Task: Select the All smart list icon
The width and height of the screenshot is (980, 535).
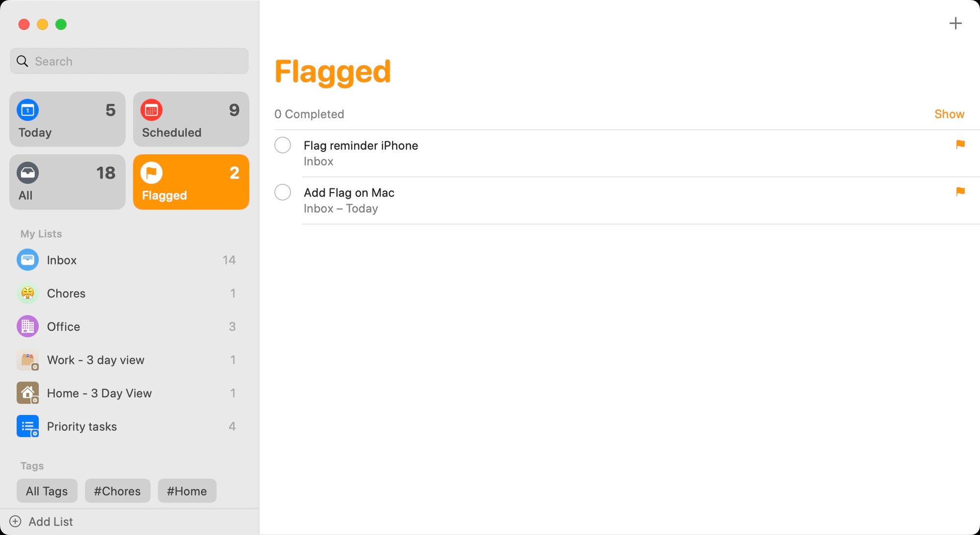Action: click(x=27, y=172)
